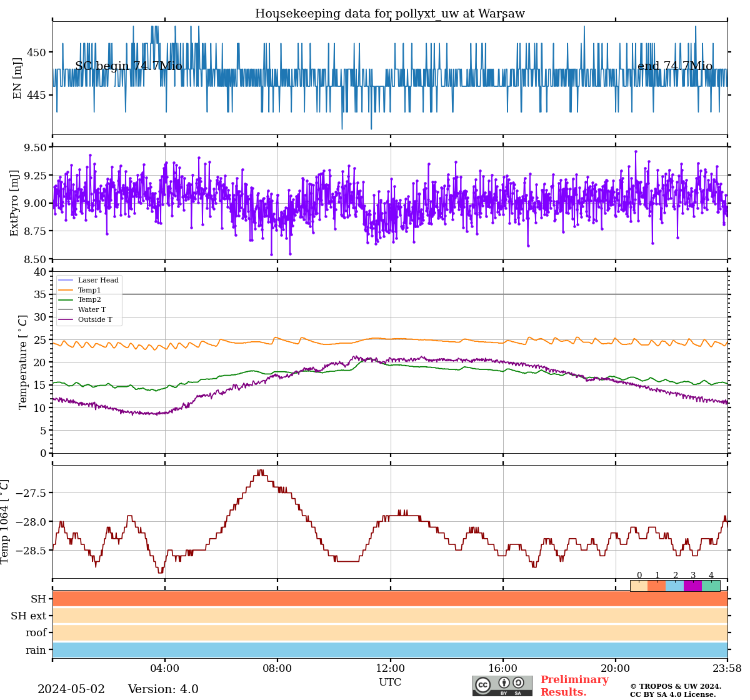Click the 'EN [mJ]' axis label
750x700 pixels.
[17, 78]
